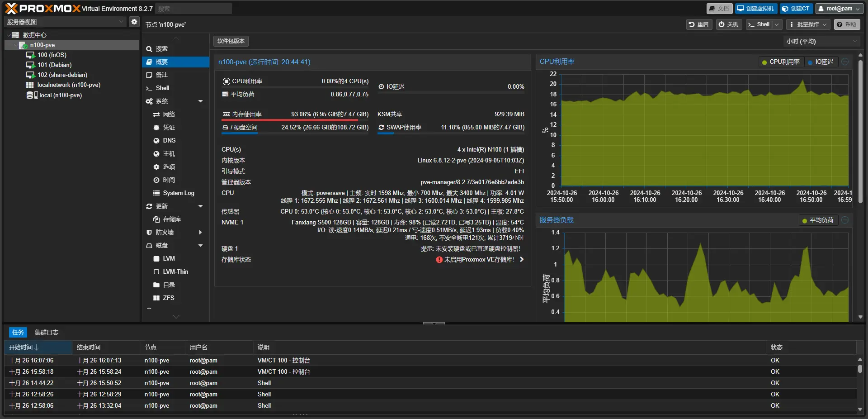The image size is (868, 419).
Task: Toggle the 平均负荷 legend series
Action: (x=818, y=220)
